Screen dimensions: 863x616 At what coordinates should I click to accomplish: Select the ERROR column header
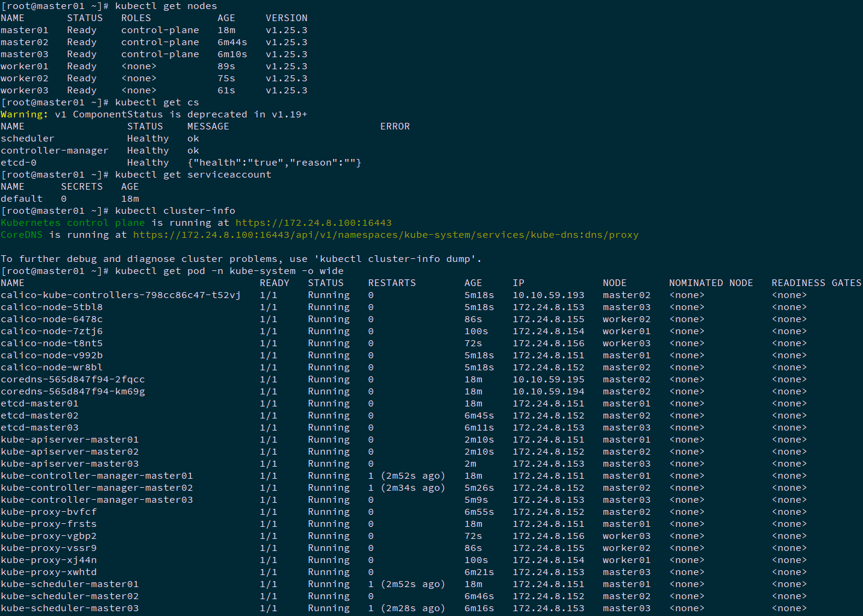coord(394,126)
